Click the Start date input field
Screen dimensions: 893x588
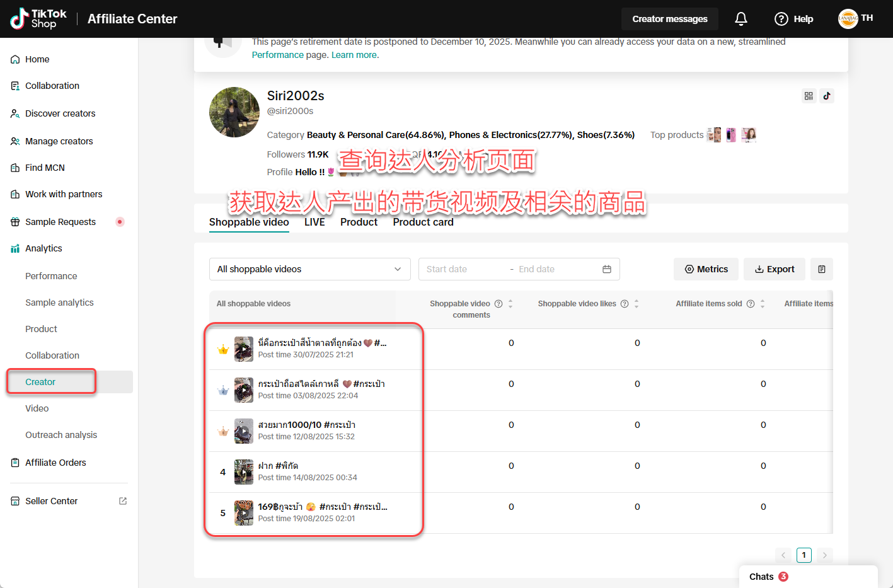coord(463,269)
